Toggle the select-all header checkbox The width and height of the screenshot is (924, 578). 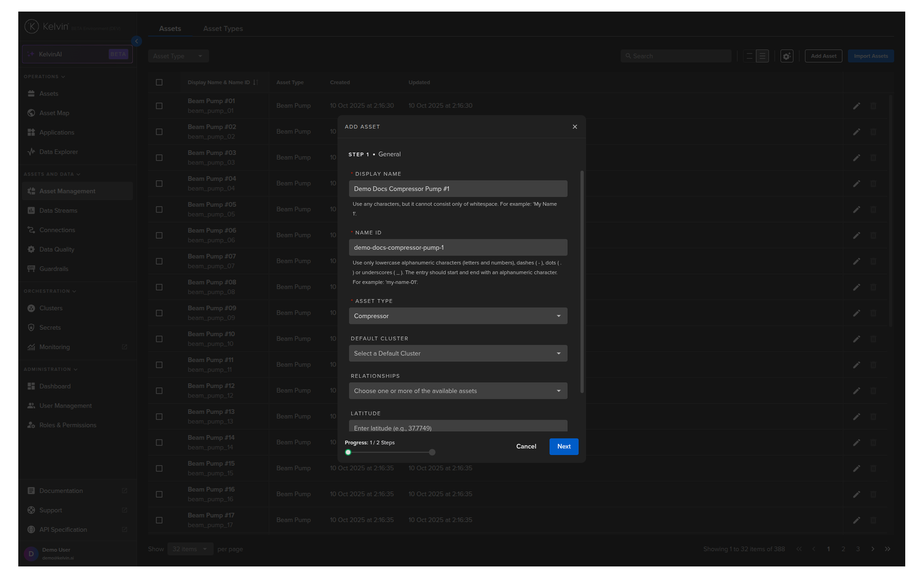click(159, 82)
